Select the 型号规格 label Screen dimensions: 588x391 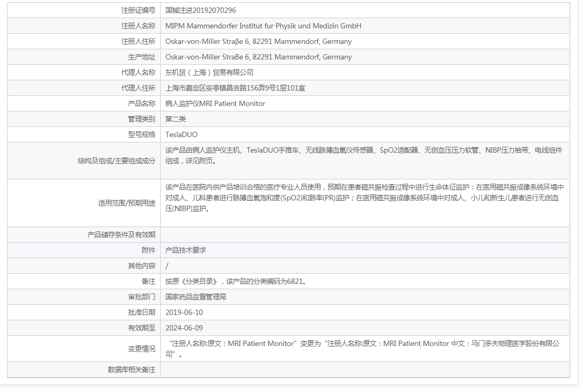(142, 134)
